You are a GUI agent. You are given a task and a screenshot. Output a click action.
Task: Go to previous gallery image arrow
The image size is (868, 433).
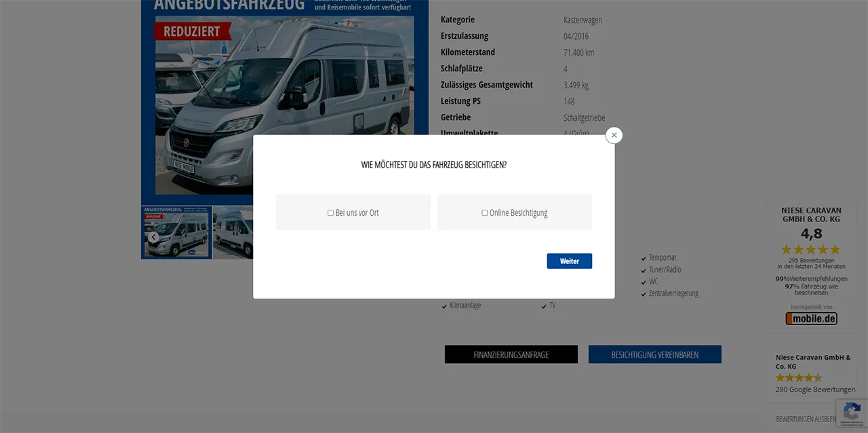pos(154,237)
